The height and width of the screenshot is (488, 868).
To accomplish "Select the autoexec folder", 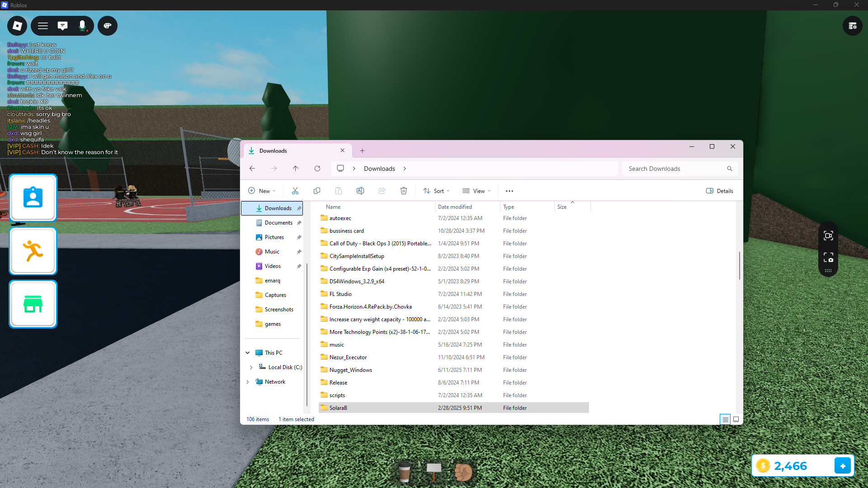I will coord(454,218).
